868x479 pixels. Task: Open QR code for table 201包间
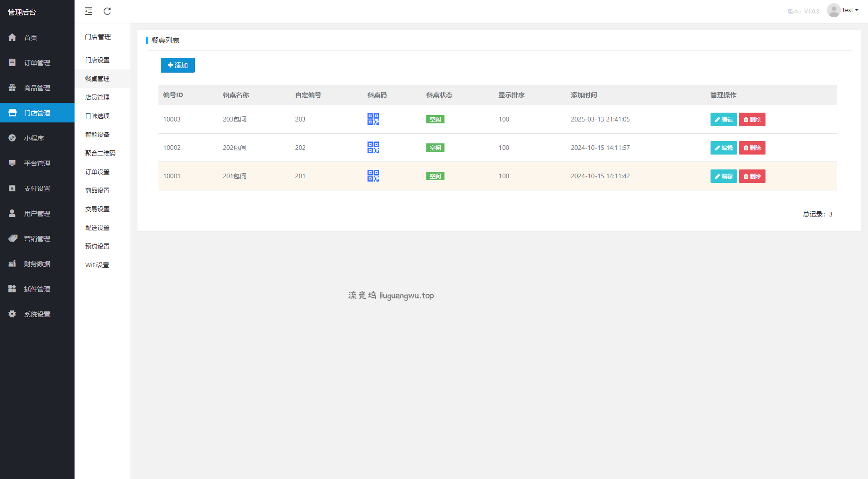click(x=373, y=176)
